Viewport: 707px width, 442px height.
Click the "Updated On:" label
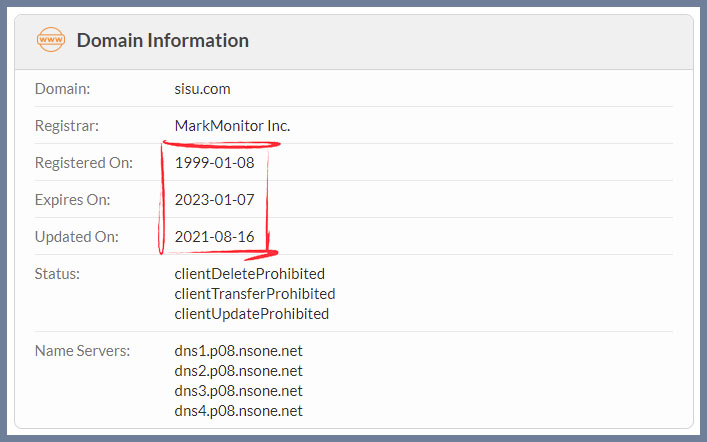(x=77, y=237)
